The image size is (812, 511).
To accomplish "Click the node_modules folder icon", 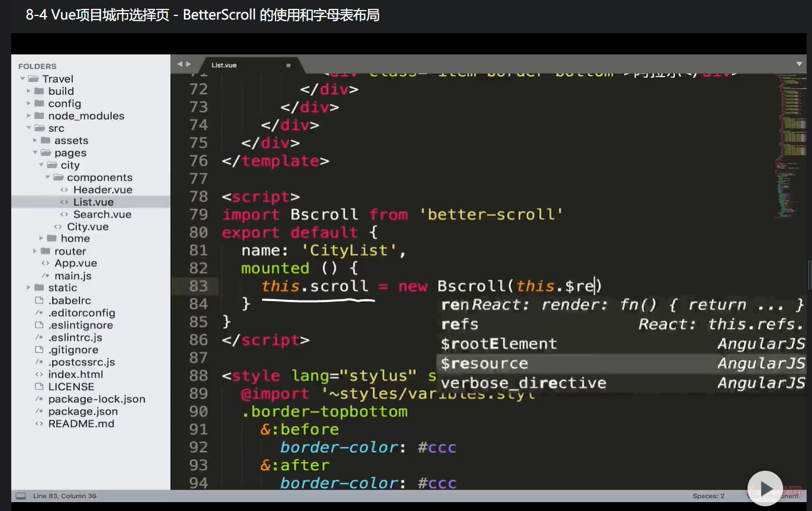I will pos(39,116).
